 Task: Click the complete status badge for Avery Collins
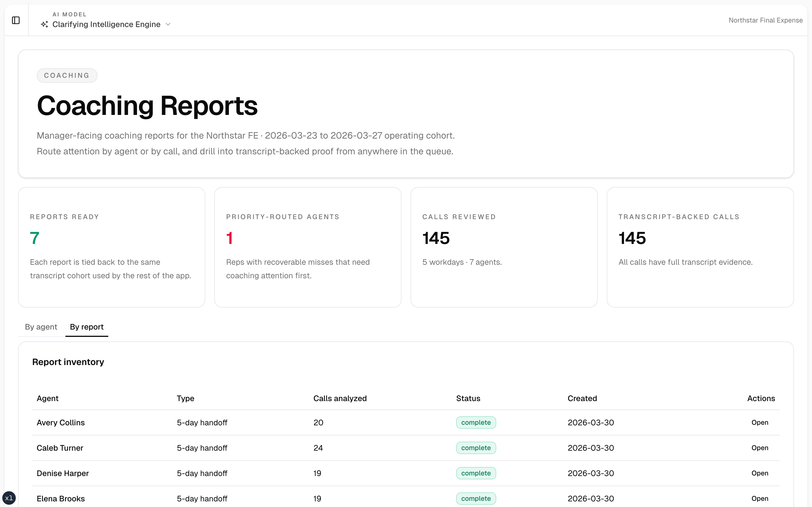(476, 422)
